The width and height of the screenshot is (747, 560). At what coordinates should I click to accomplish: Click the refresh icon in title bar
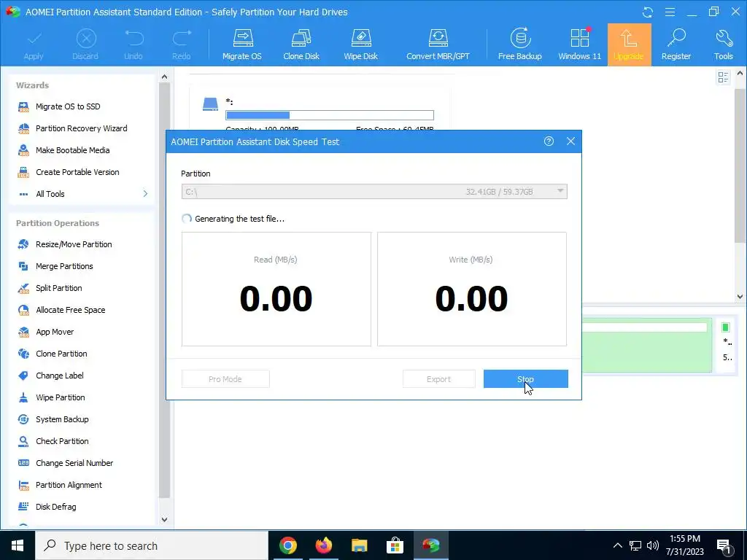(648, 12)
